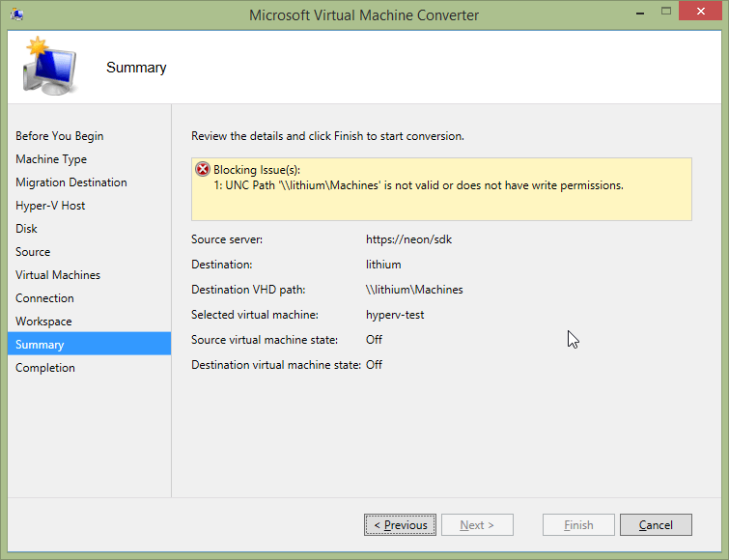Click the Summary page heading

[x=136, y=68]
